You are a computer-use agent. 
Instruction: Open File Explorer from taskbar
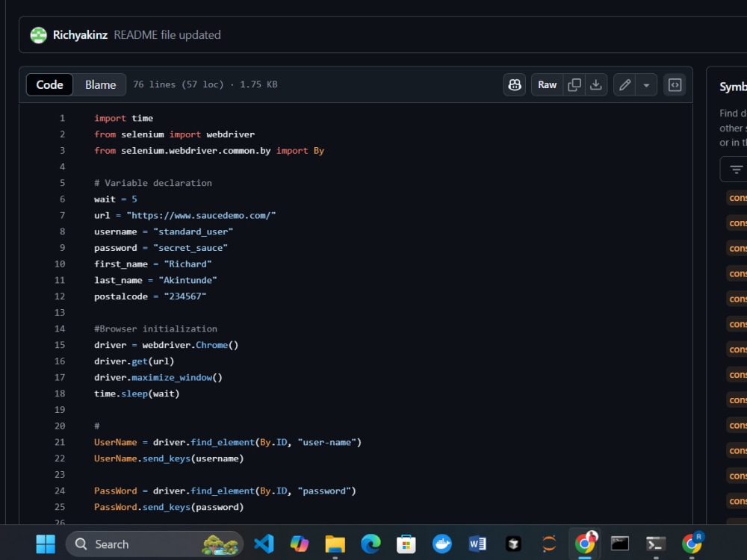pos(335,544)
